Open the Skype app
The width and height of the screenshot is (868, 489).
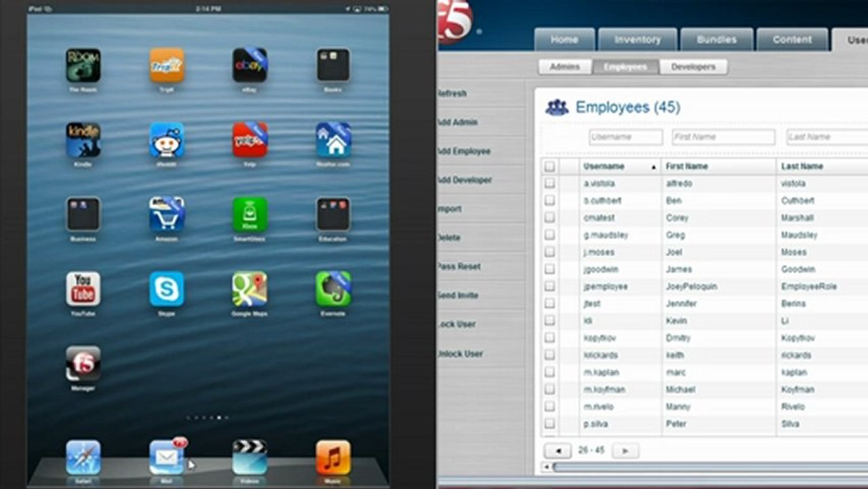coord(166,289)
